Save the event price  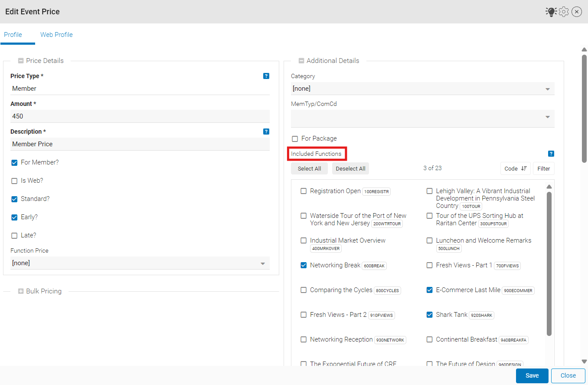pos(532,376)
